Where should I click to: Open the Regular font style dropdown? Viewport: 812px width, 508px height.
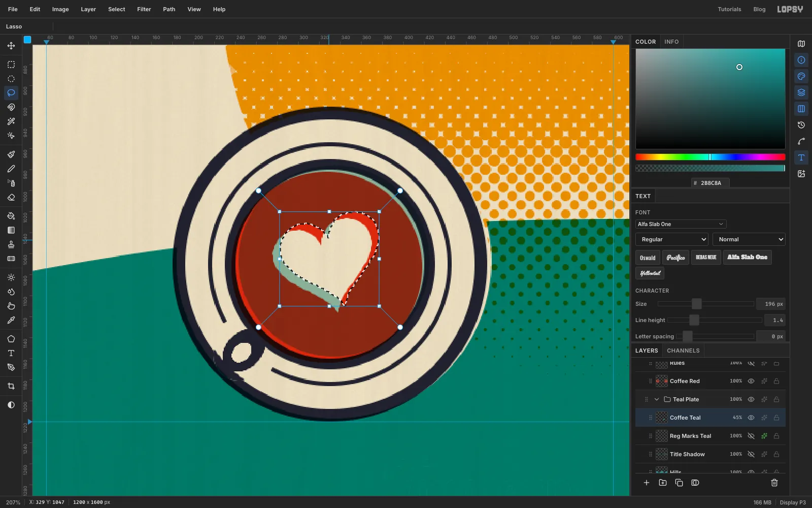672,239
